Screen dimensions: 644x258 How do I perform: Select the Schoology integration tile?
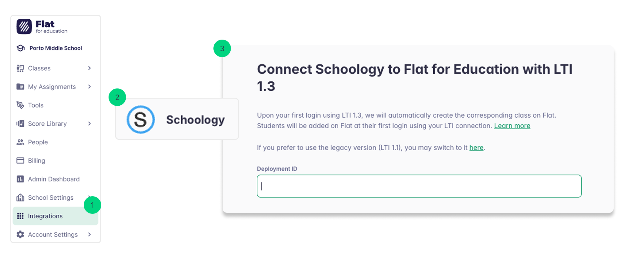[177, 119]
